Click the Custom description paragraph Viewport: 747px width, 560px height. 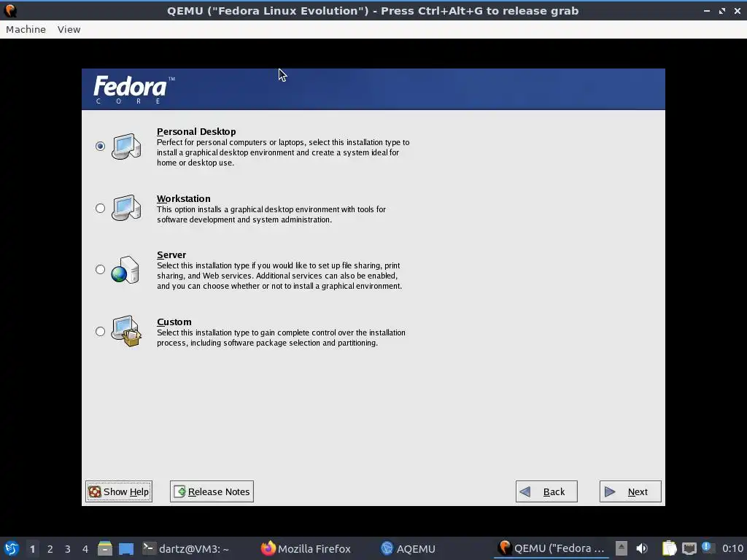click(x=281, y=338)
